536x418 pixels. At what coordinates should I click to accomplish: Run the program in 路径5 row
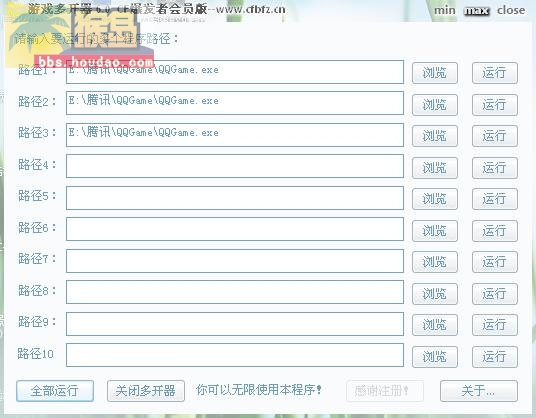(x=495, y=199)
